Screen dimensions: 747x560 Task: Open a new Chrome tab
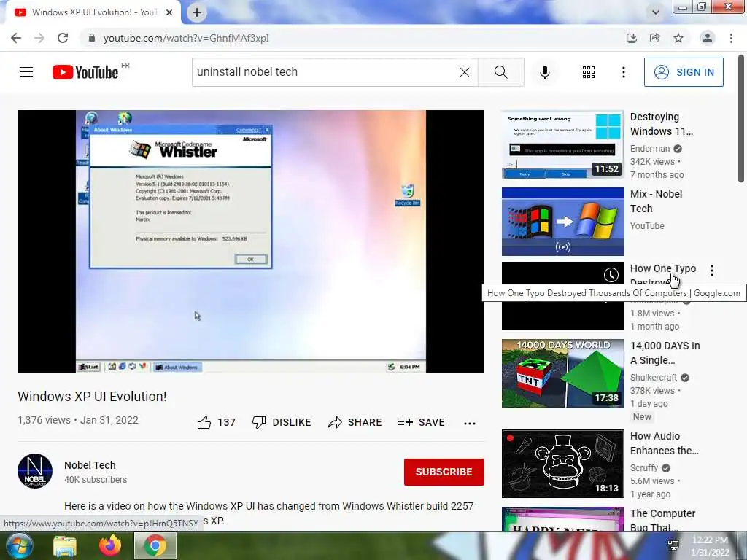tap(197, 12)
